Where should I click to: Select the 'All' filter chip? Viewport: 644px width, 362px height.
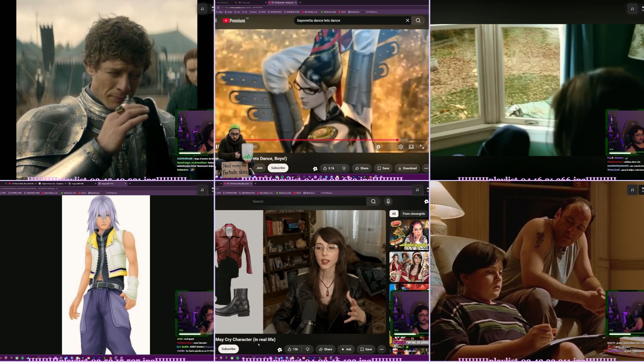point(394,214)
